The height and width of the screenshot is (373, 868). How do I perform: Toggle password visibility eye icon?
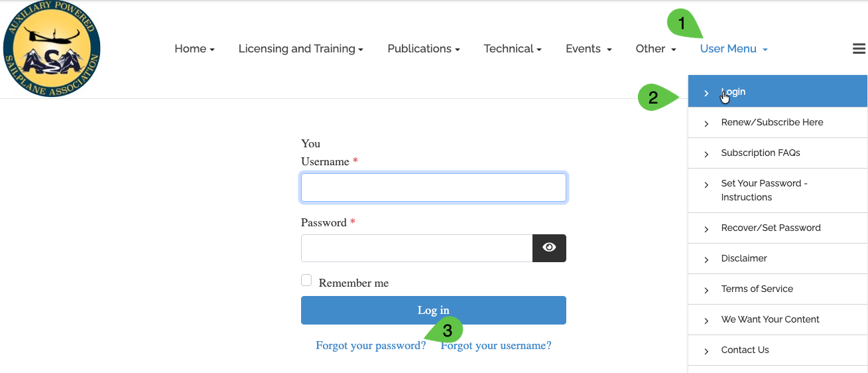pos(549,248)
